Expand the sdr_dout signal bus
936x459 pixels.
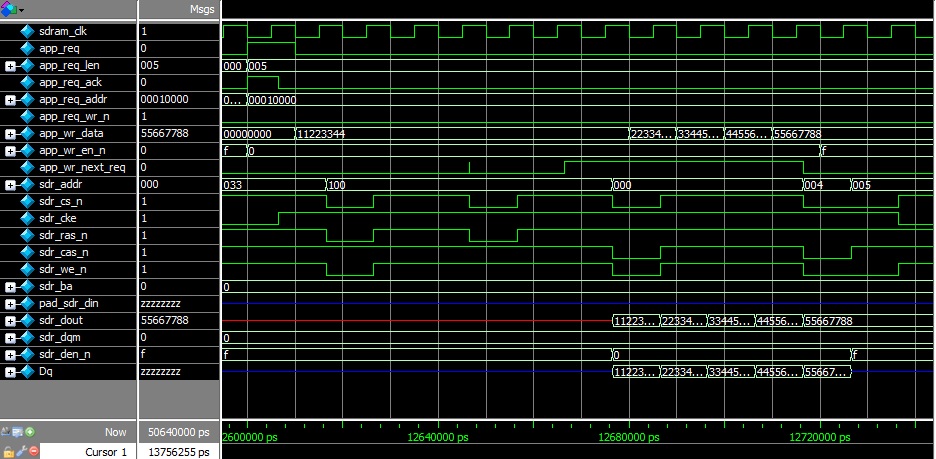pyautogui.click(x=10, y=320)
